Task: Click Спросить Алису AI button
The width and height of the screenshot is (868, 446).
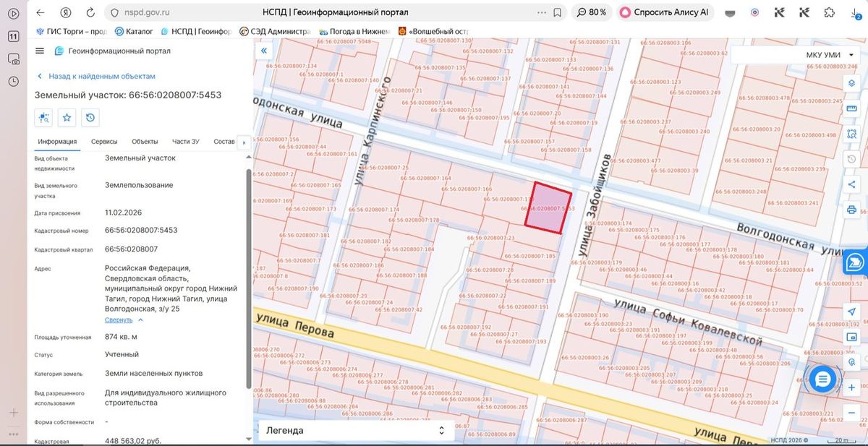Action: (x=665, y=12)
